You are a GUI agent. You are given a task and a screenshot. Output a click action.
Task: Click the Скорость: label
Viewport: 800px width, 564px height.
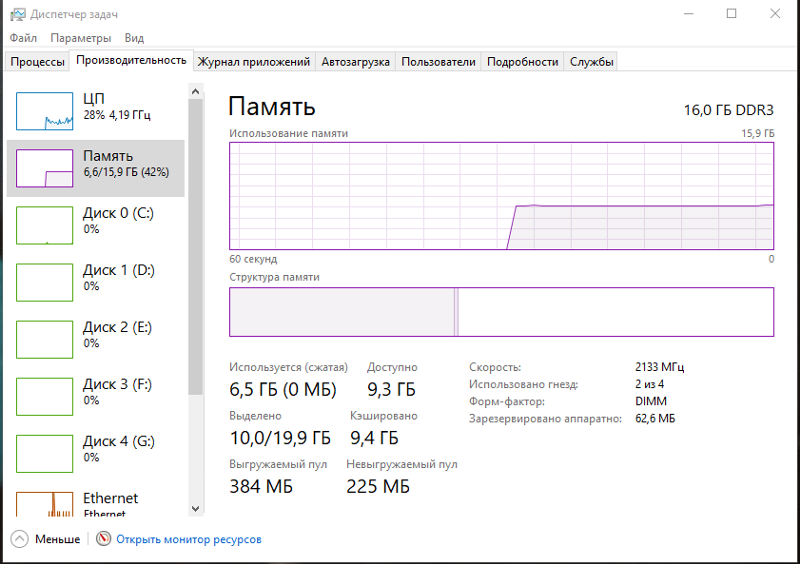(495, 367)
